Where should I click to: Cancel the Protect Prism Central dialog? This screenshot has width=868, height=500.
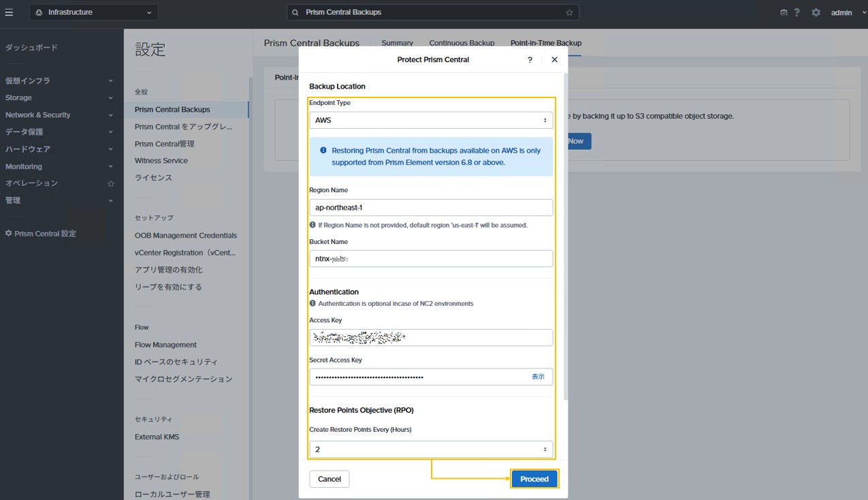click(x=329, y=478)
